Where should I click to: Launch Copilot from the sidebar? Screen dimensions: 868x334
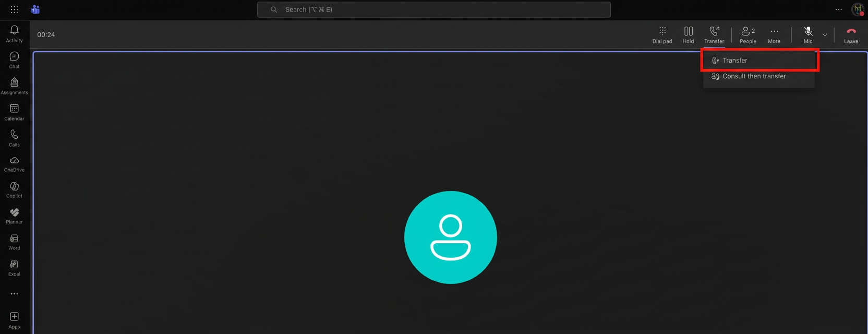[14, 190]
